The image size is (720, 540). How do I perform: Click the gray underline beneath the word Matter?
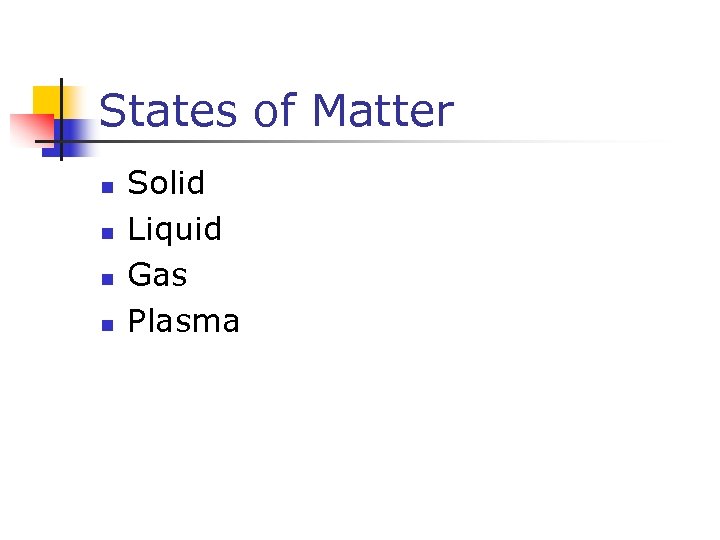click(x=383, y=142)
